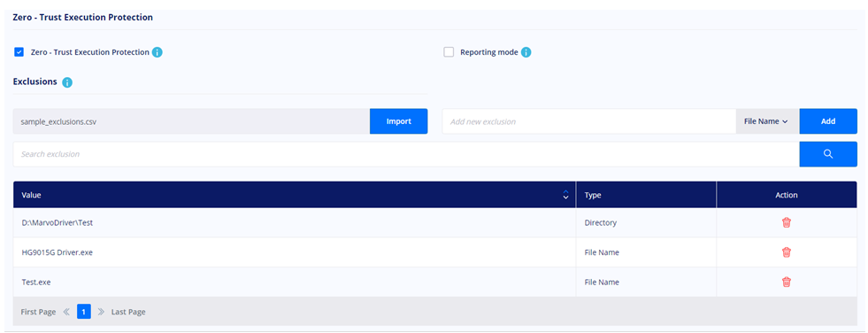Screen dimensions: 868x333
Task: Jump to First Page
Action: tap(38, 312)
